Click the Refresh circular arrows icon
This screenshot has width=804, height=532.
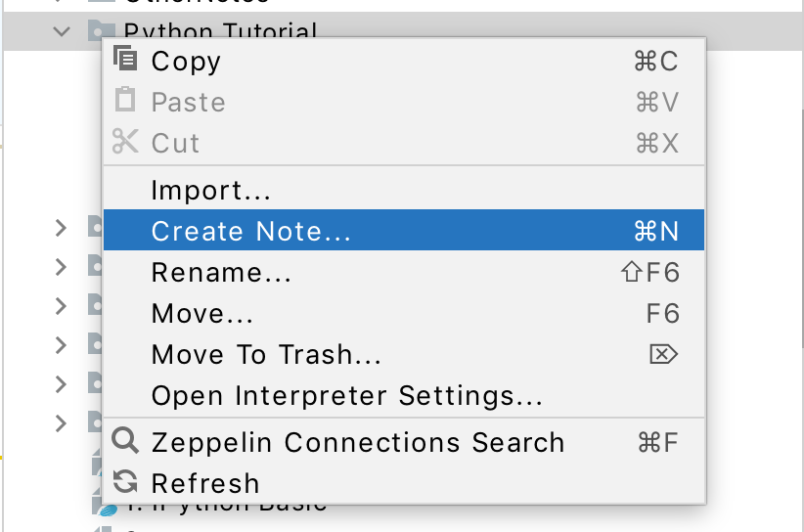[125, 482]
